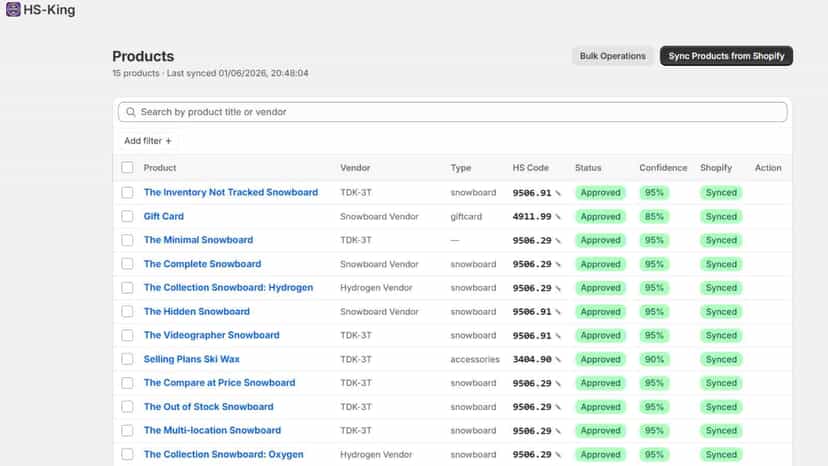
Task: Tick The Out of Stock Snowboard checkbox
Action: [127, 406]
